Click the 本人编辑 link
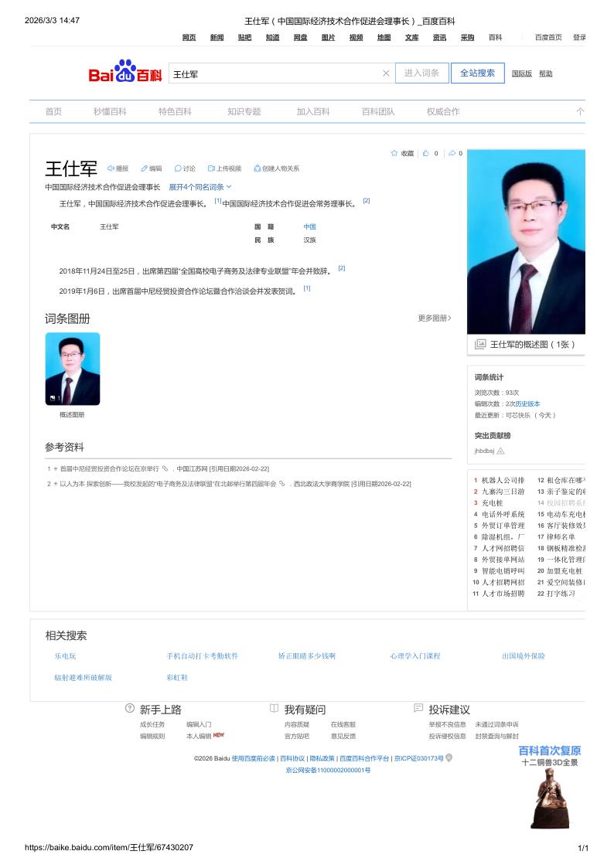The image size is (614, 868). [x=199, y=737]
